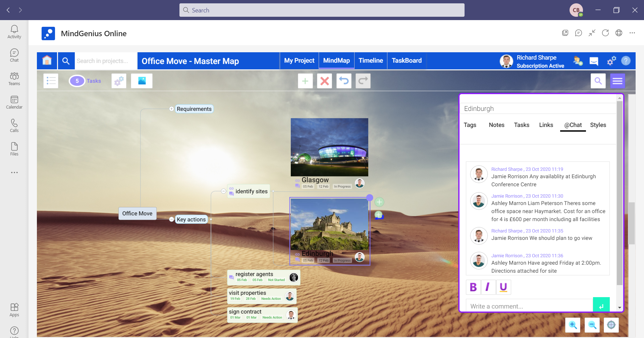Toggle underline formatting in chat editor

coord(503,287)
